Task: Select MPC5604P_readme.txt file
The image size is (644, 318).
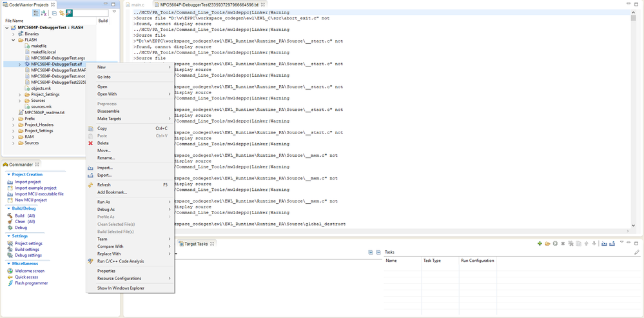Action: point(44,113)
